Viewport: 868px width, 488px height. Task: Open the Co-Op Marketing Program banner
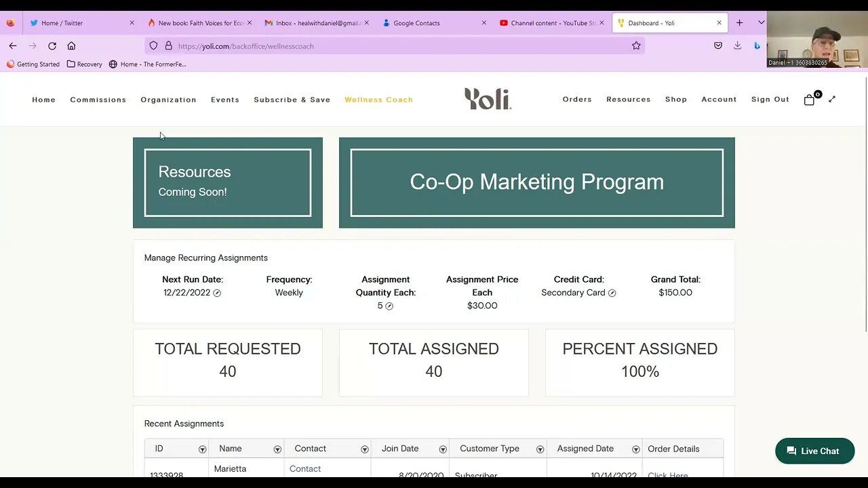[536, 182]
